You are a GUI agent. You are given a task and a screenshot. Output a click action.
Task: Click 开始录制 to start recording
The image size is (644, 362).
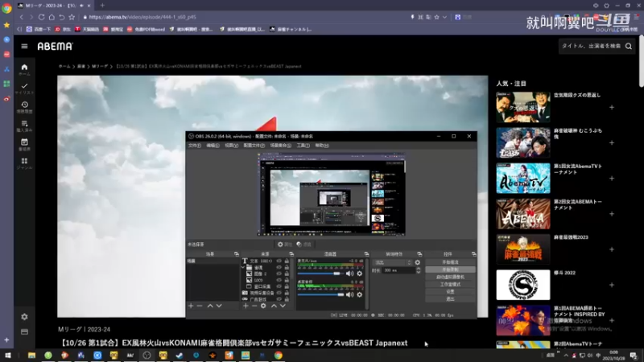tap(450, 269)
